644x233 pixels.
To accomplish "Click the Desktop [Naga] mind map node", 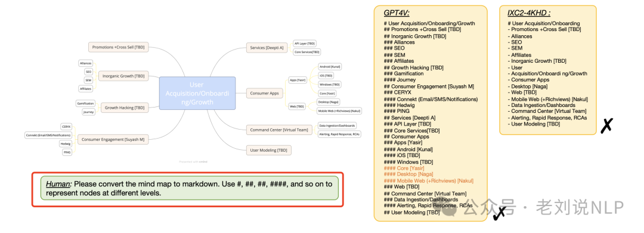I will [x=329, y=102].
